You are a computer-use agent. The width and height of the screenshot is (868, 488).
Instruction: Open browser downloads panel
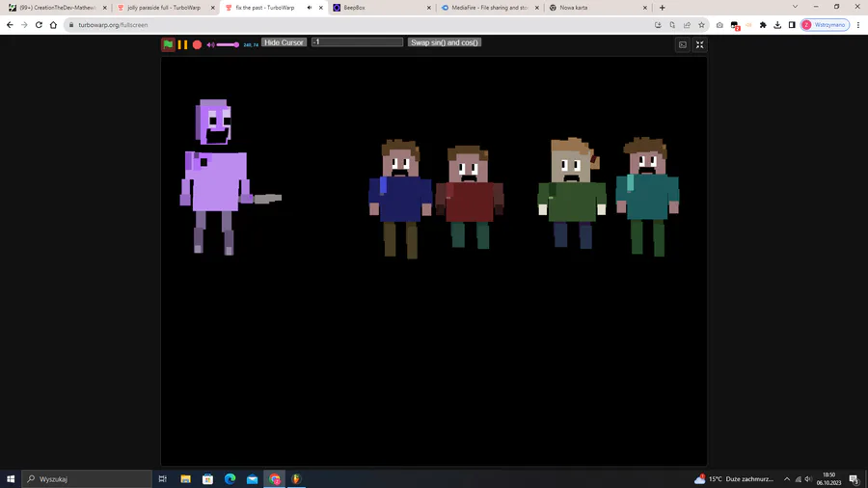(777, 25)
